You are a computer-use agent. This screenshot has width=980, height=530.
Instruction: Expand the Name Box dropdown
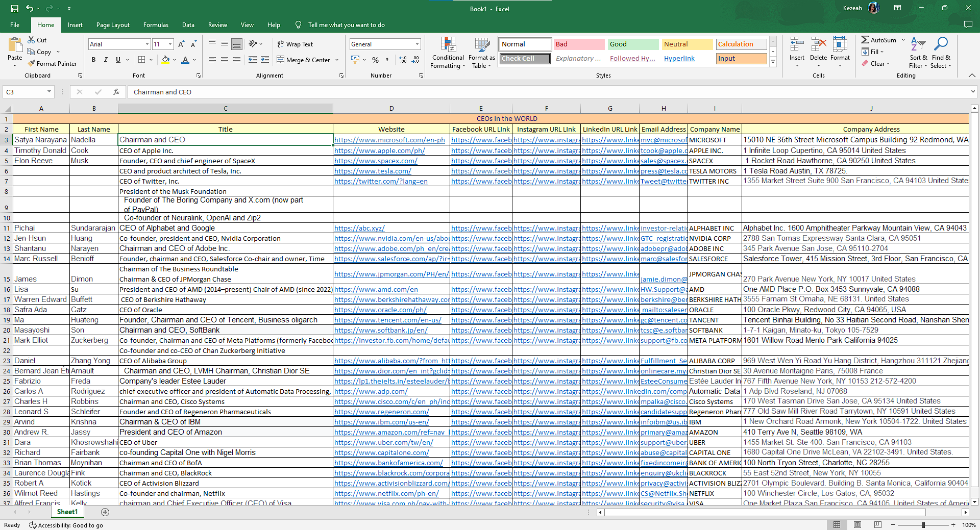49,92
